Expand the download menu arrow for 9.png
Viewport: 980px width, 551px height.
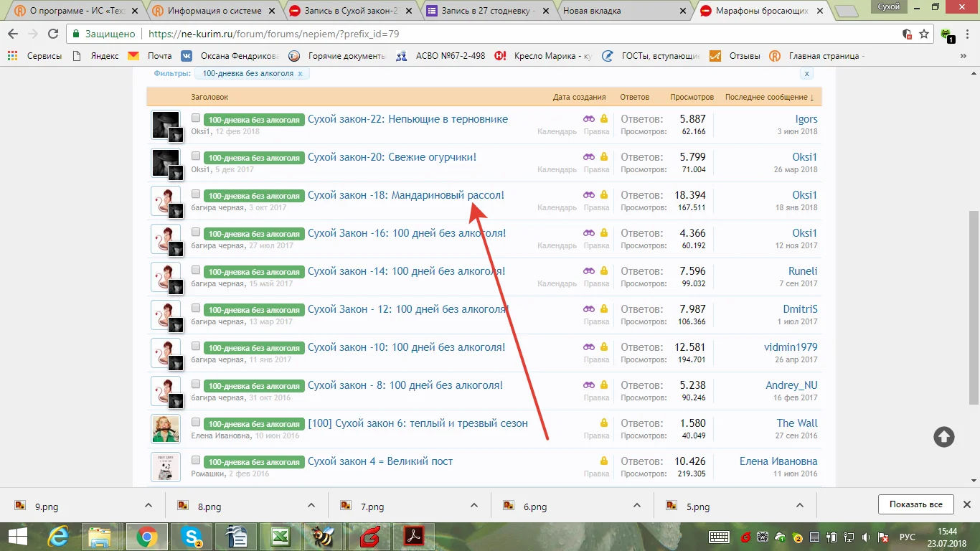pyautogui.click(x=149, y=505)
